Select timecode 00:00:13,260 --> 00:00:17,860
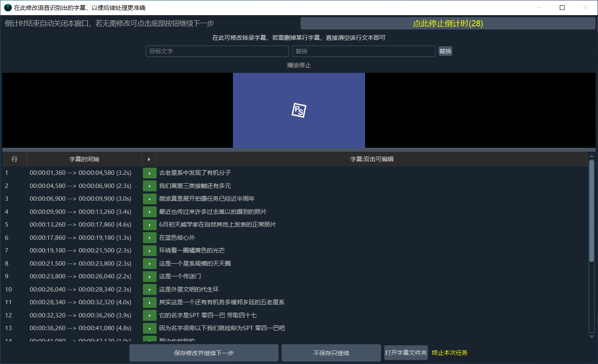 (x=80, y=225)
